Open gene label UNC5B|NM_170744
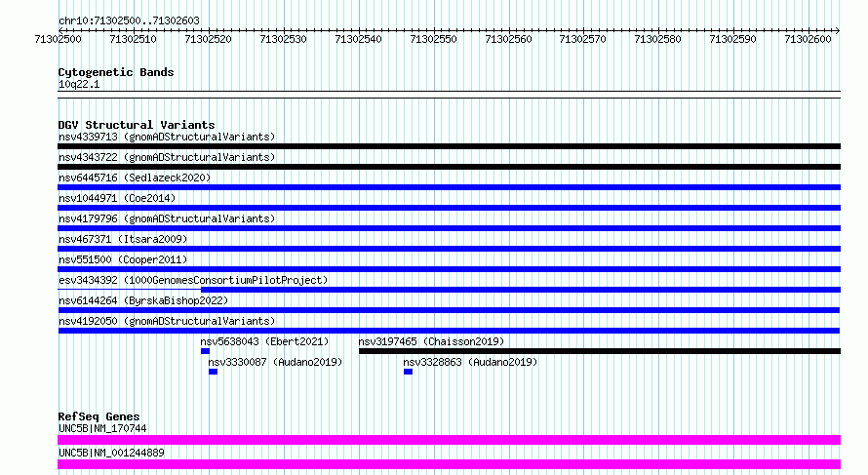Viewport: 868px width, 475px height. 102,428
